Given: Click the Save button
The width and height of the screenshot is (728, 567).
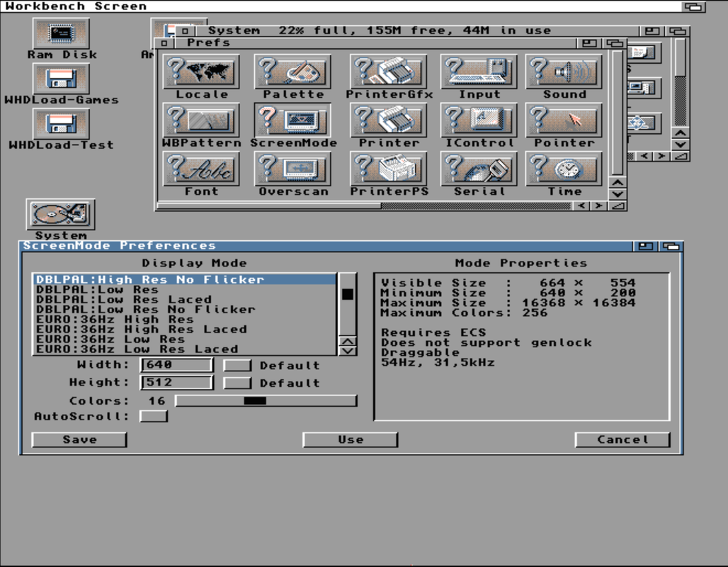Looking at the screenshot, I should (x=79, y=439).
